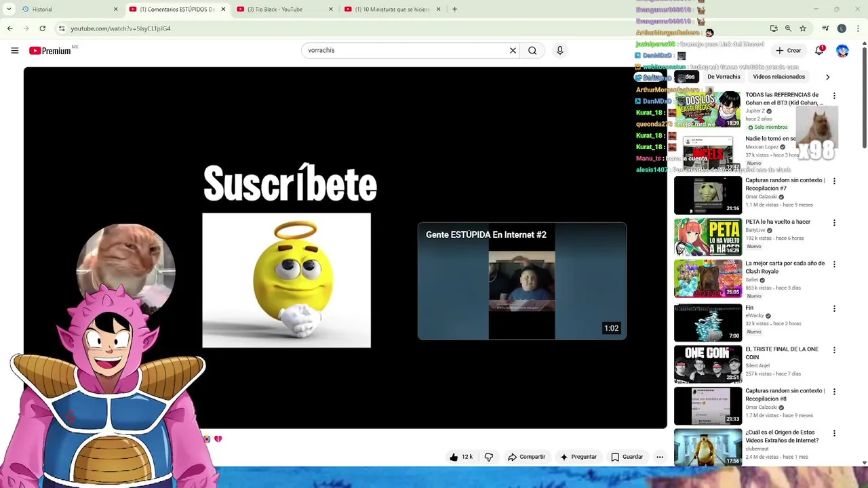Click the Suscríbete emoji end-screen image
Screen dimensions: 868x488
tap(286, 280)
